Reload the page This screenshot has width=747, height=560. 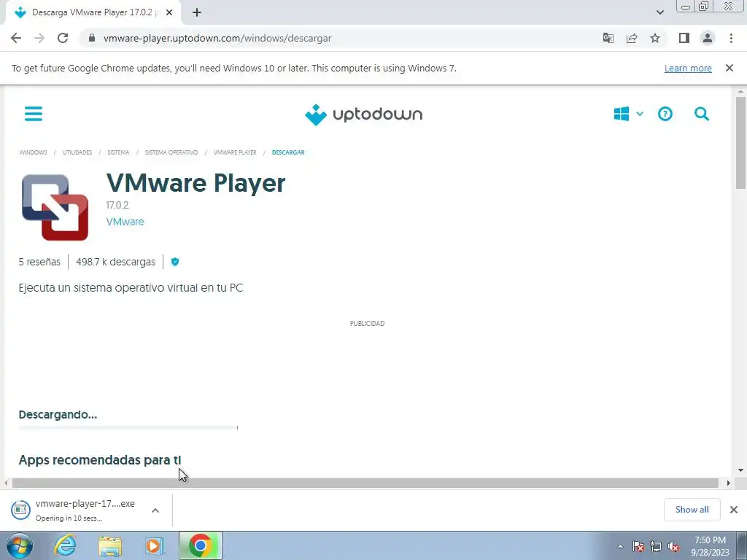[63, 38]
